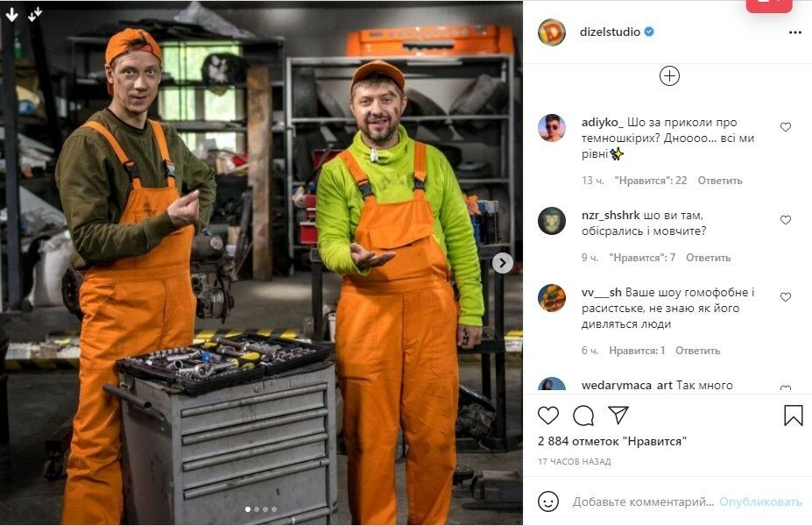
Task: Like the adiyko_ comment
Action: point(786,127)
